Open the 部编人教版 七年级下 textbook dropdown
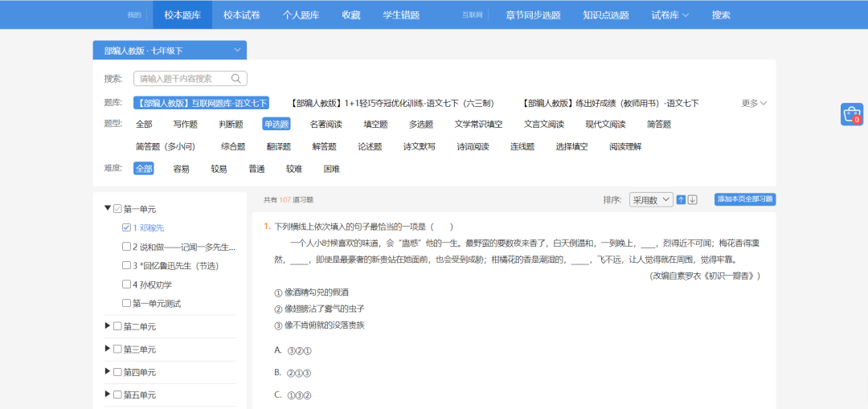The image size is (868, 409). (x=169, y=51)
